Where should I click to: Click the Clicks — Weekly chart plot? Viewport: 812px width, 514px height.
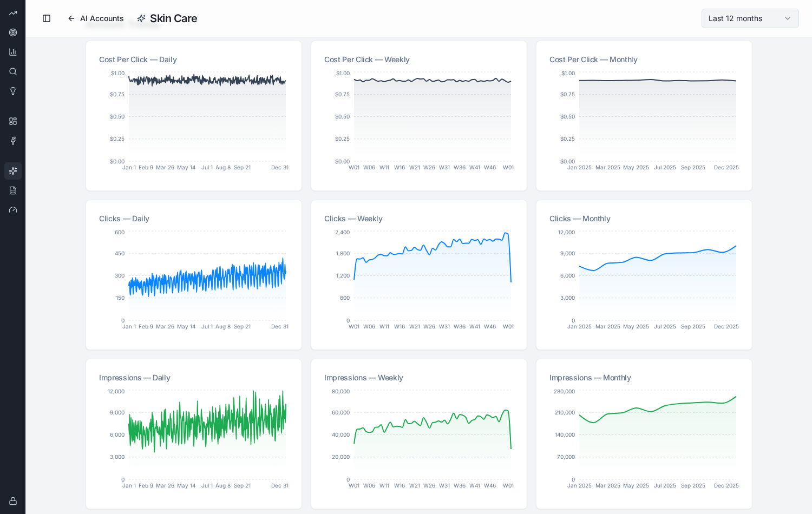click(432, 276)
